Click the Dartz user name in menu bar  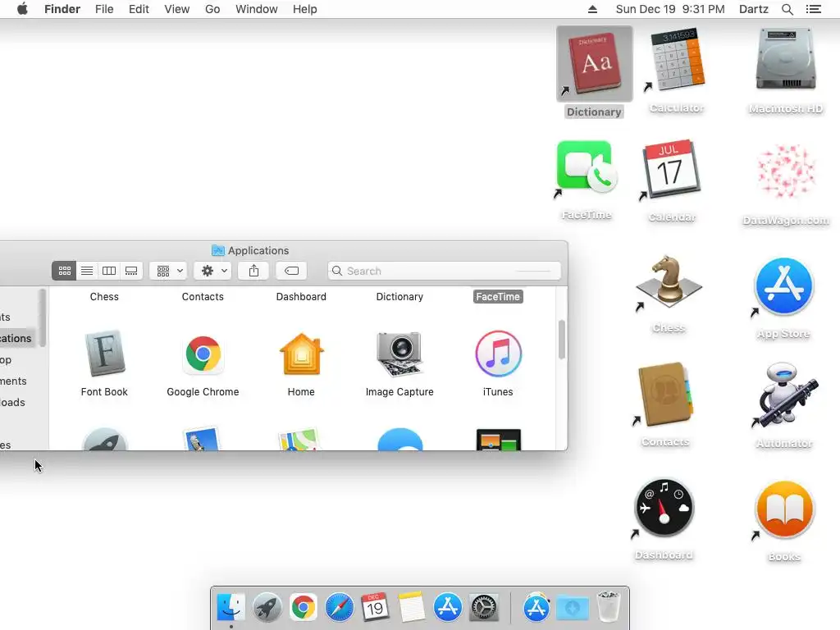pos(754,9)
